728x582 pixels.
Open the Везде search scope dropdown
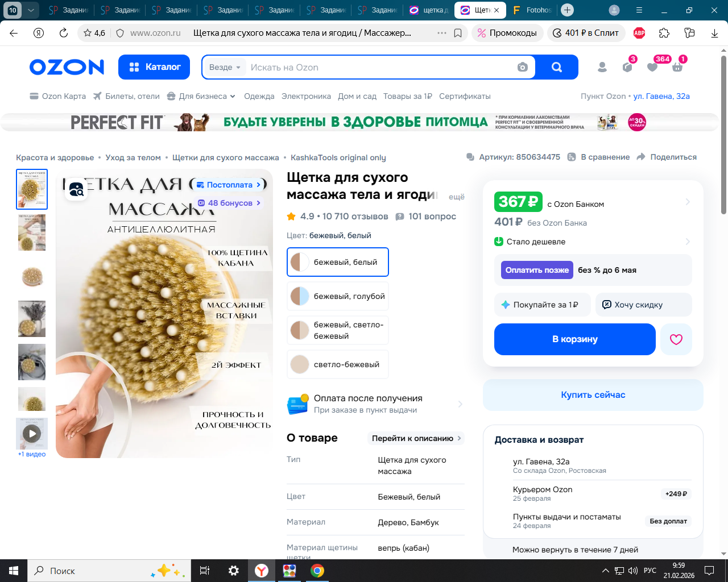coord(225,67)
